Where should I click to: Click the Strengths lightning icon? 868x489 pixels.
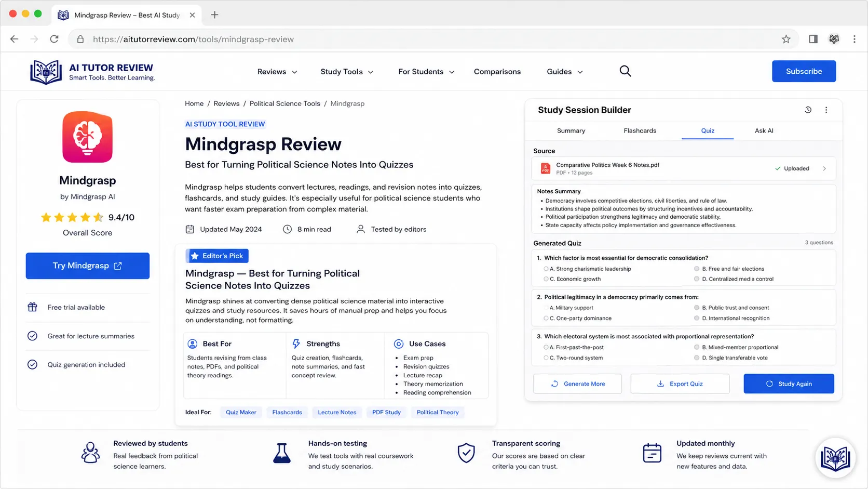(296, 343)
